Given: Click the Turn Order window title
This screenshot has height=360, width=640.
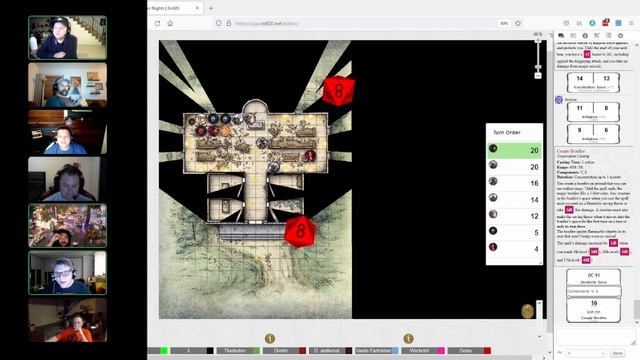Looking at the screenshot, I should pos(507,132).
